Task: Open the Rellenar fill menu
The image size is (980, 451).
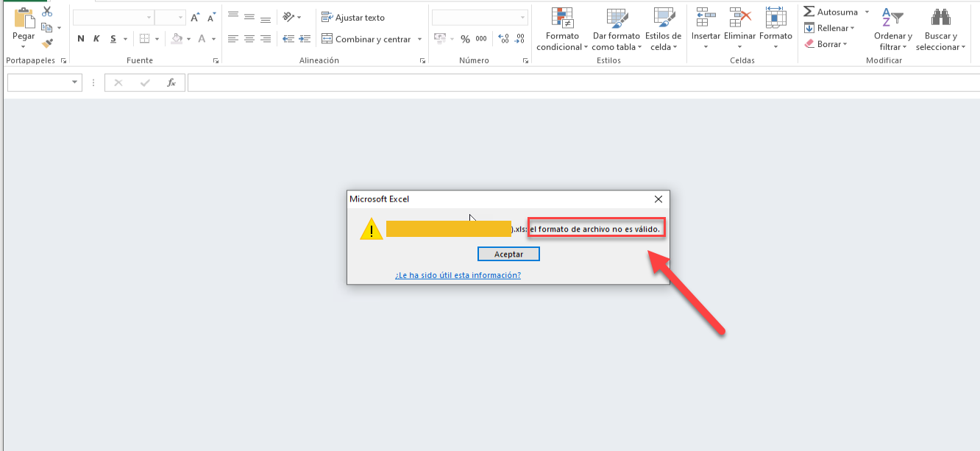Action: [x=829, y=28]
